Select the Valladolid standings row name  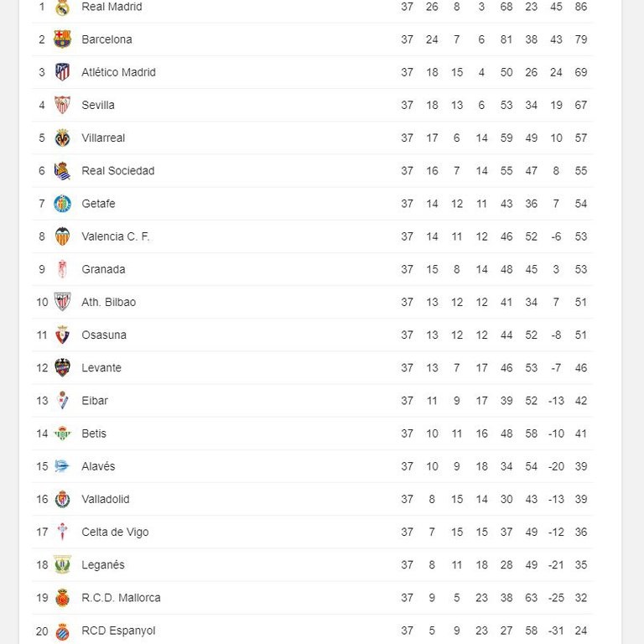click(x=106, y=499)
